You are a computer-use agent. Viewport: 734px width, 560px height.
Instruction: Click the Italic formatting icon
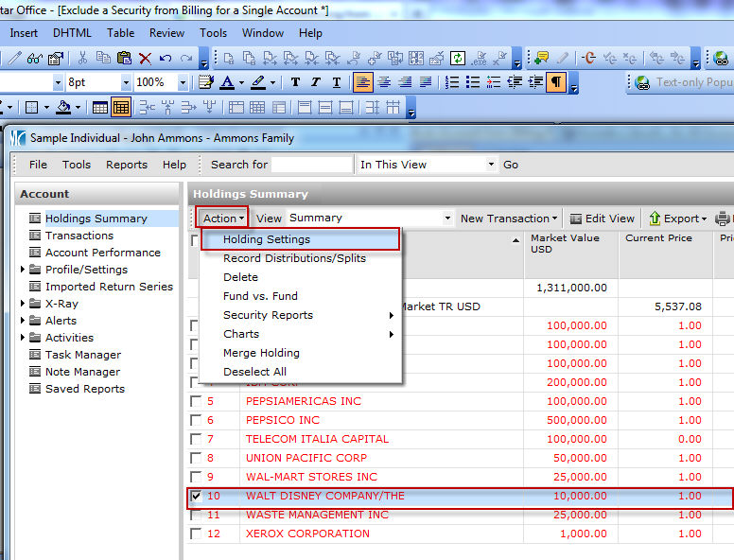(x=315, y=82)
